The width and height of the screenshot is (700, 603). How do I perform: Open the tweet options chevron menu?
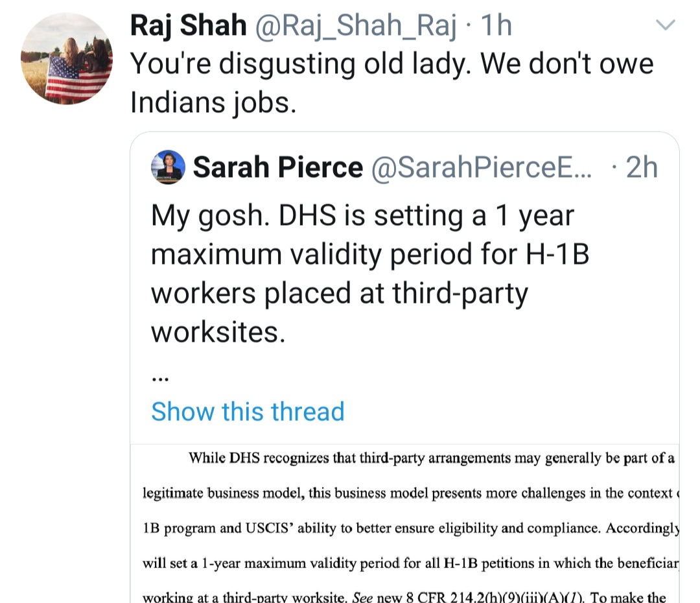tap(666, 26)
